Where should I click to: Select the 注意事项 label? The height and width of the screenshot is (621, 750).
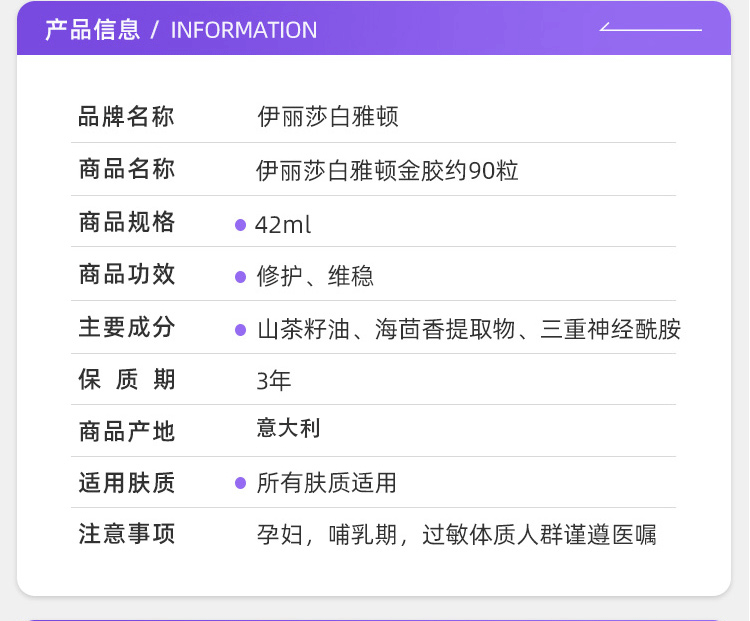(x=126, y=534)
